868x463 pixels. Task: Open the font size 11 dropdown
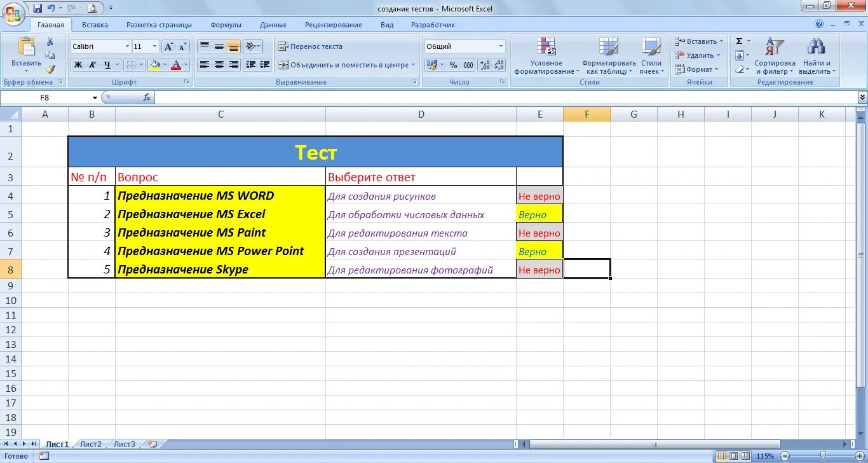(x=154, y=46)
